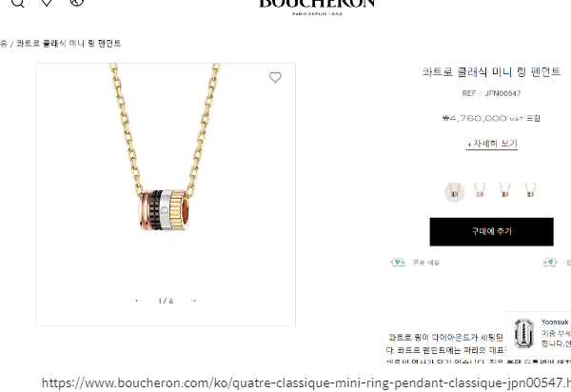Screen dimensions: 571x392
Task: Click the product title breadcrumb 콰트로 클래식 미니 링 펜던트
Action: pos(69,44)
